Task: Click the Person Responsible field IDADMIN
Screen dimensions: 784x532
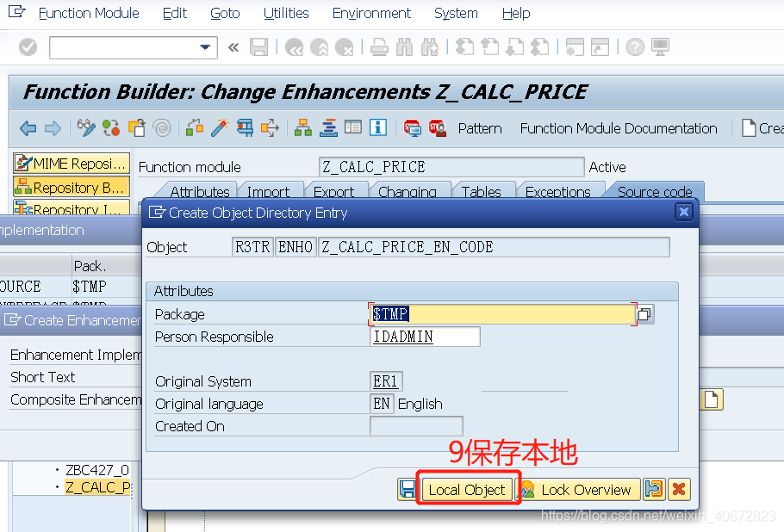Action: [x=425, y=337]
